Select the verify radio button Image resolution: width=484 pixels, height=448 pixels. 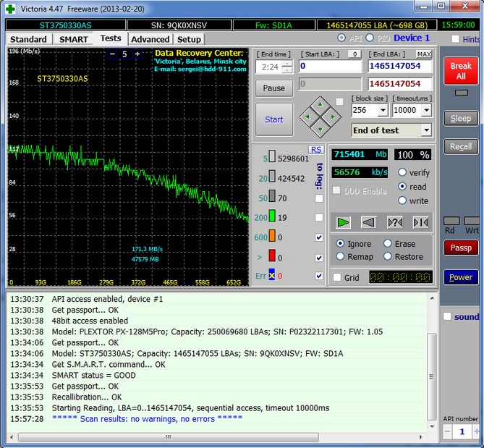coord(402,172)
